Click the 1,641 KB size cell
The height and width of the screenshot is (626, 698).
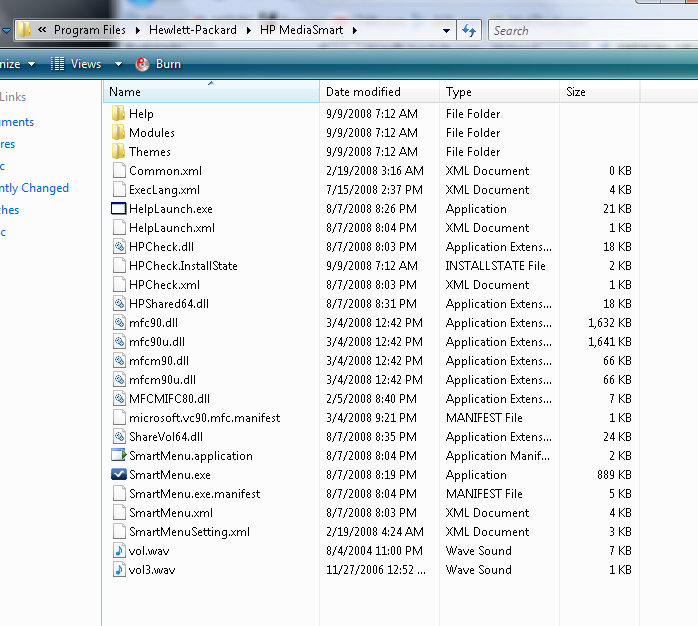pos(609,342)
